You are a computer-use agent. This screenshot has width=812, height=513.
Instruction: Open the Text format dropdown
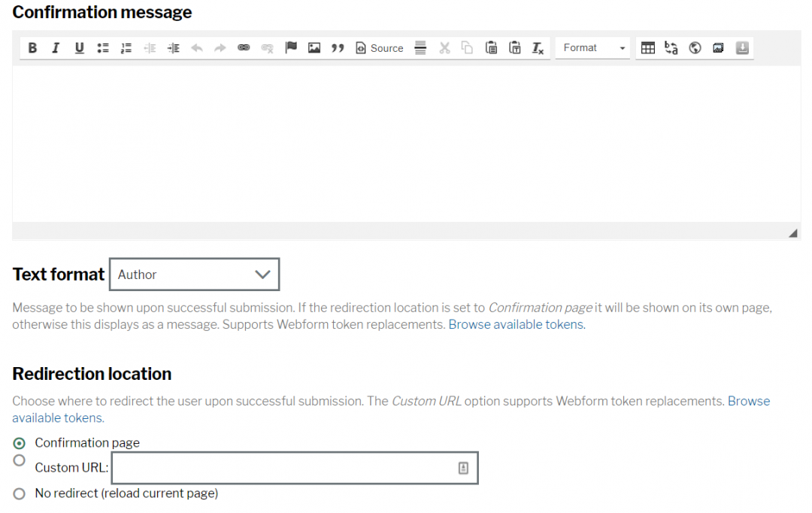click(194, 274)
